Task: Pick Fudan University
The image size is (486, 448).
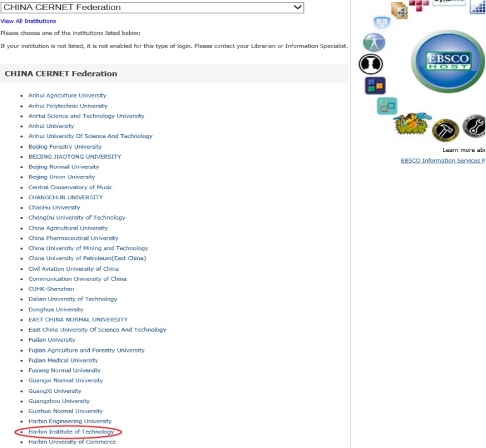Action: pos(52,340)
